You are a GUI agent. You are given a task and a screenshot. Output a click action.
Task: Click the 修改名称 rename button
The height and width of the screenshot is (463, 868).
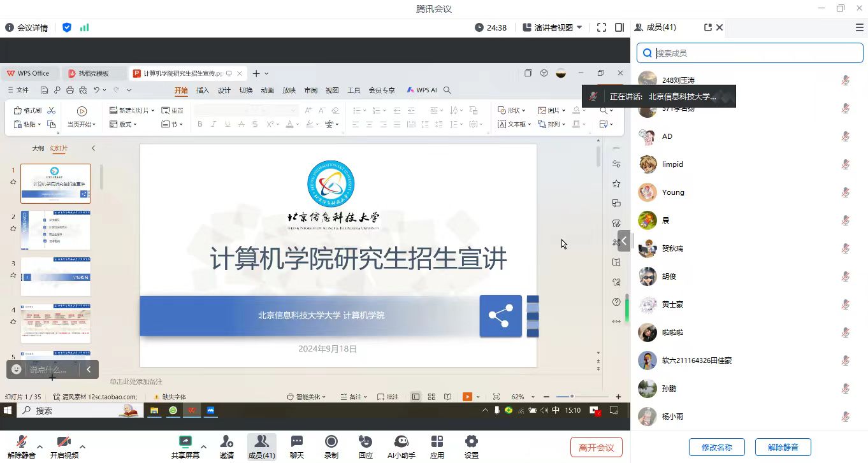(x=716, y=447)
